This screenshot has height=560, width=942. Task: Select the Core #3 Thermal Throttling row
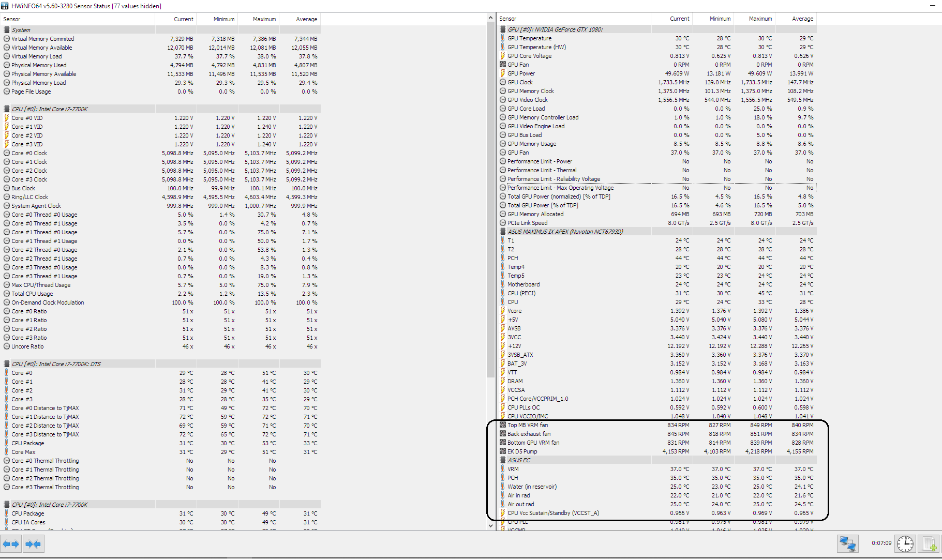pos(160,487)
